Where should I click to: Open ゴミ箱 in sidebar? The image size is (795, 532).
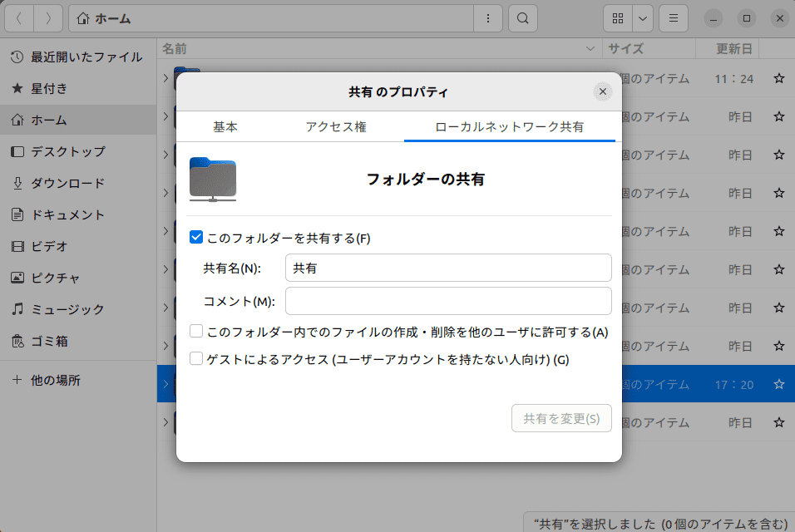click(78, 341)
